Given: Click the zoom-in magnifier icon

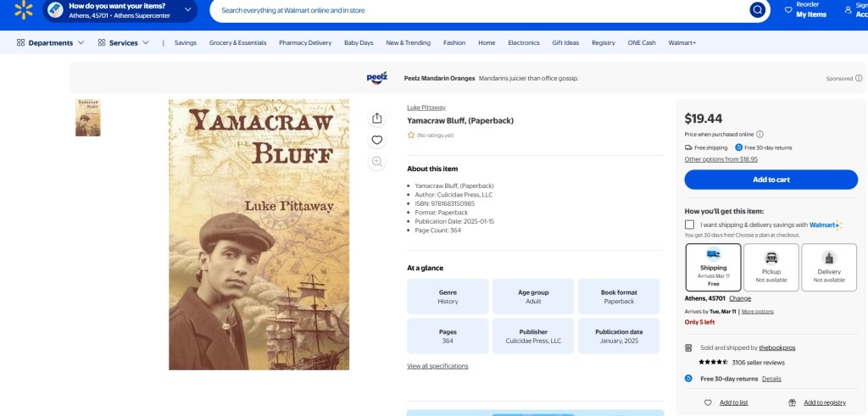Looking at the screenshot, I should (377, 161).
